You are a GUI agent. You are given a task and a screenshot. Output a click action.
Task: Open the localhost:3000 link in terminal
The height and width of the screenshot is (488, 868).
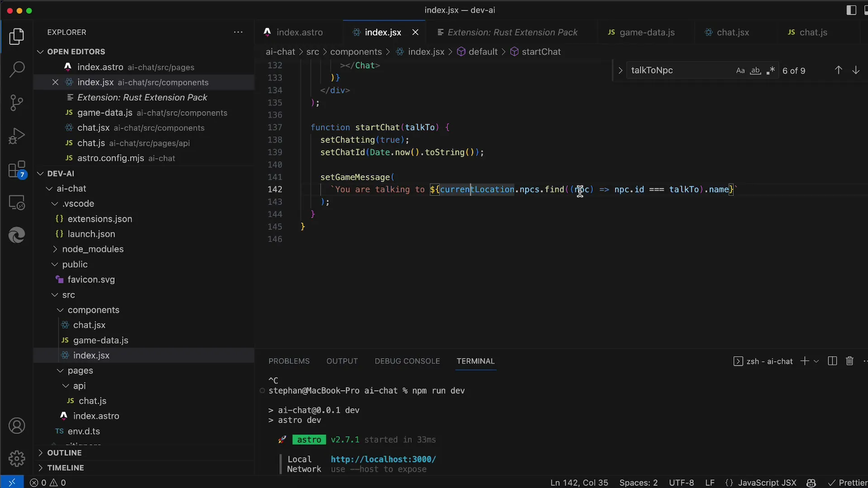click(383, 459)
